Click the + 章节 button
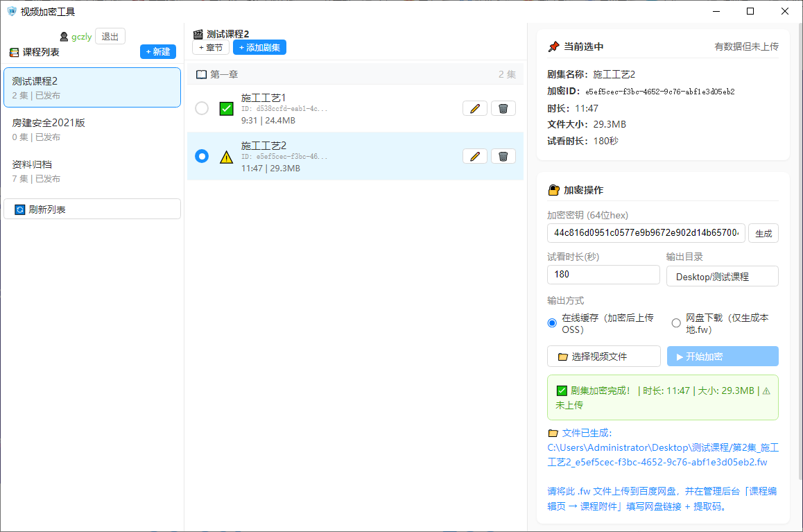The image size is (803, 532). (211, 48)
